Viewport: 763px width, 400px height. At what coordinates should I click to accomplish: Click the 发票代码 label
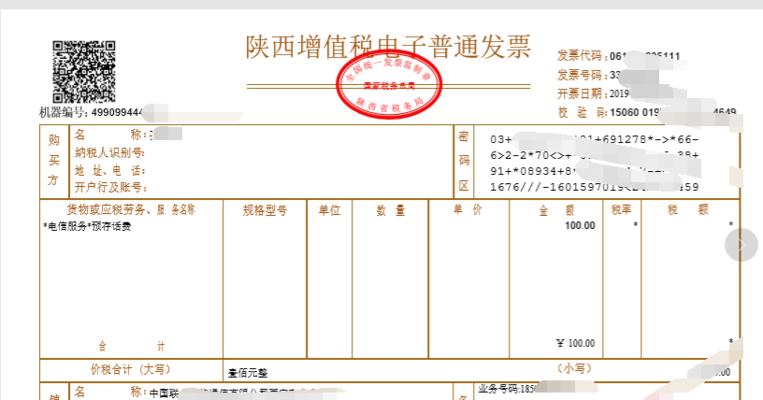pos(580,56)
